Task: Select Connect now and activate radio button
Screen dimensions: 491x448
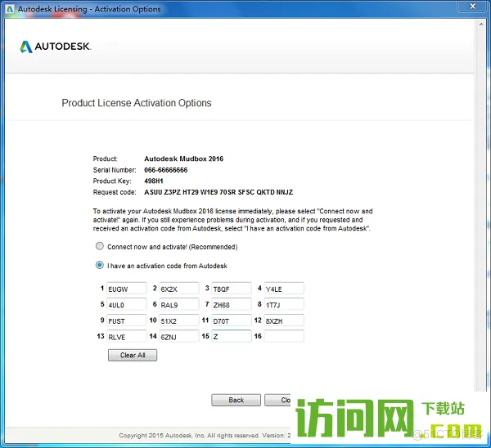Action: tap(100, 246)
